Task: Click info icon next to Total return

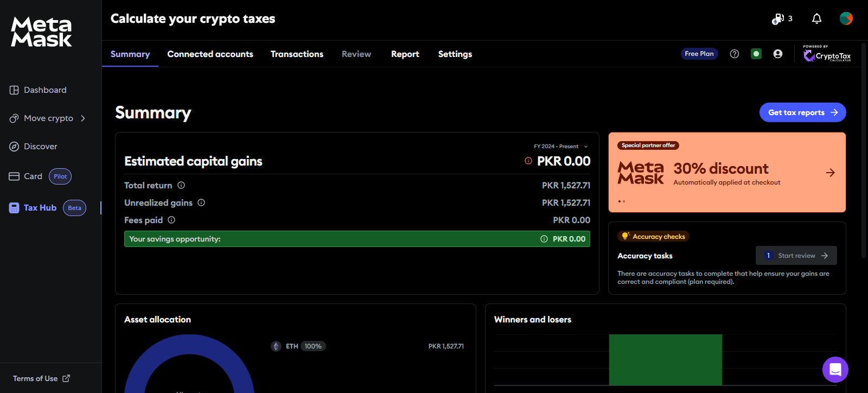Action: pyautogui.click(x=181, y=185)
